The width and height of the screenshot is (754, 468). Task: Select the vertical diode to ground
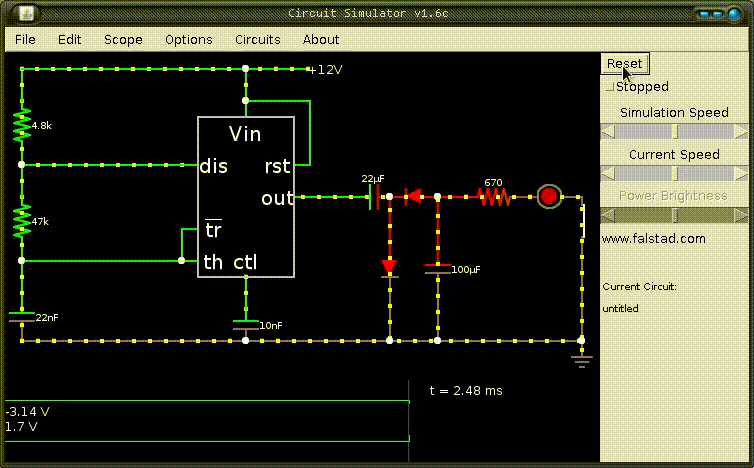point(390,268)
